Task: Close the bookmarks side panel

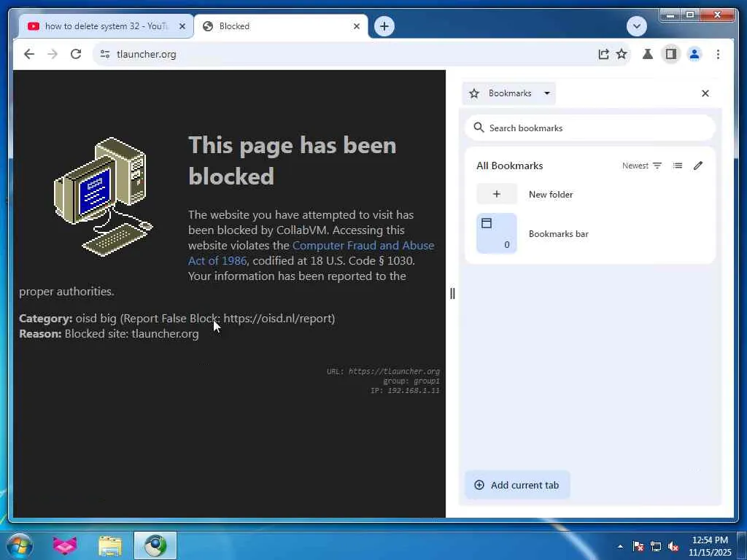Action: tap(705, 93)
